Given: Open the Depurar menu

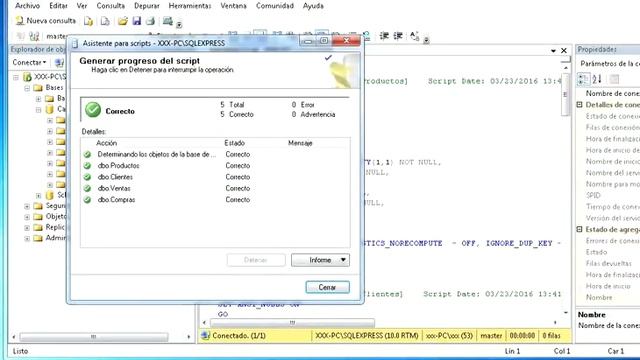Looking at the screenshot, I should tap(147, 6).
